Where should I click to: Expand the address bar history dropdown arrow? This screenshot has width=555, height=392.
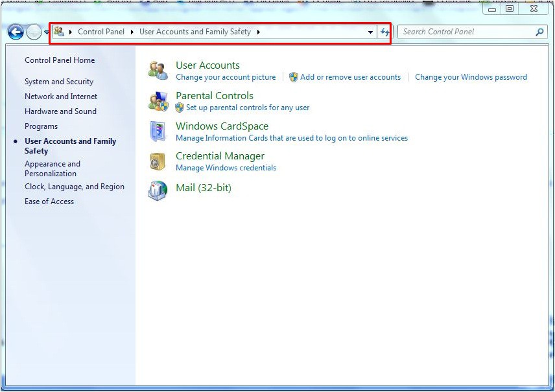point(370,32)
